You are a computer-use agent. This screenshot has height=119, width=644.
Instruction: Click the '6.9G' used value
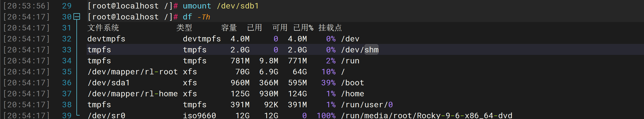(x=269, y=72)
